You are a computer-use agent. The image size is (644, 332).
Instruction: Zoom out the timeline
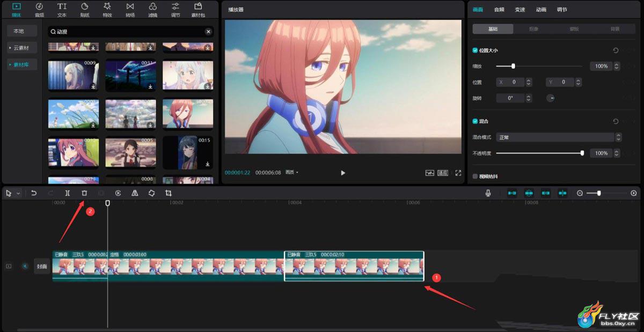click(x=580, y=193)
